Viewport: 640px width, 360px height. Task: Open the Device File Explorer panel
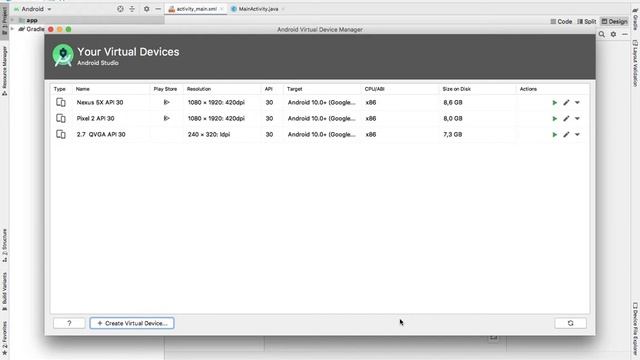pos(635,328)
